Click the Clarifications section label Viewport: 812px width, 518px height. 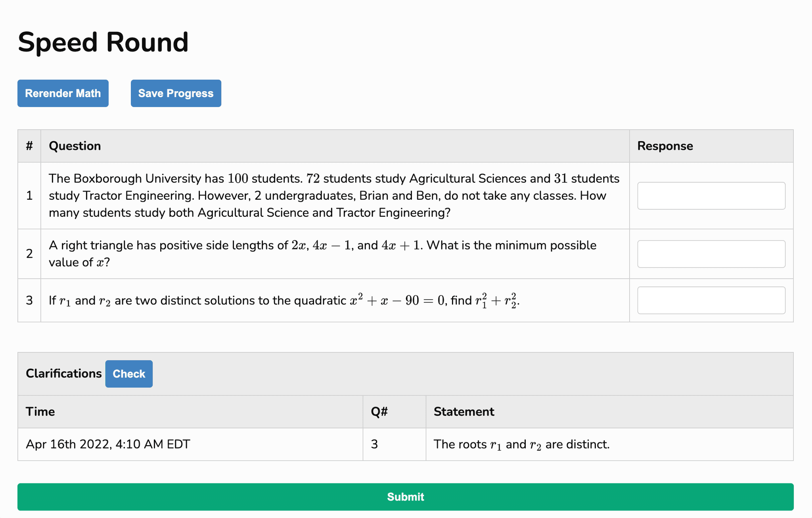[63, 373]
